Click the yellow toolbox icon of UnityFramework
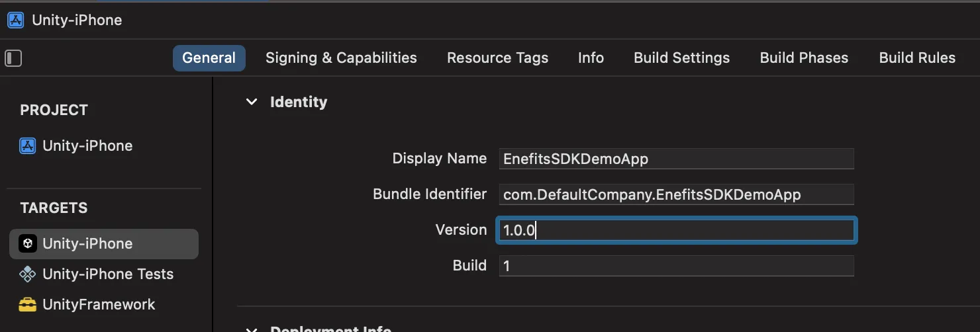The width and height of the screenshot is (980, 332). (x=27, y=304)
